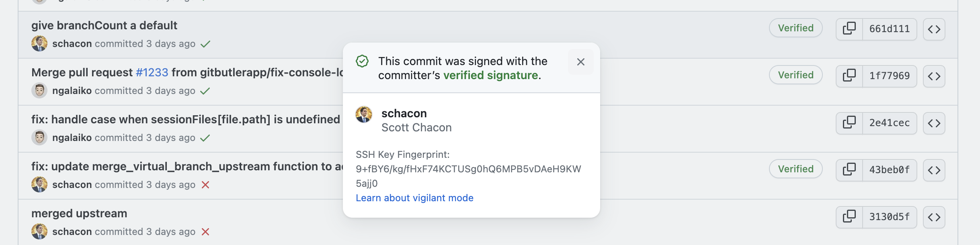Click Verified badge on commit 661d111
Viewport: 980px width, 245px height.
point(795,28)
